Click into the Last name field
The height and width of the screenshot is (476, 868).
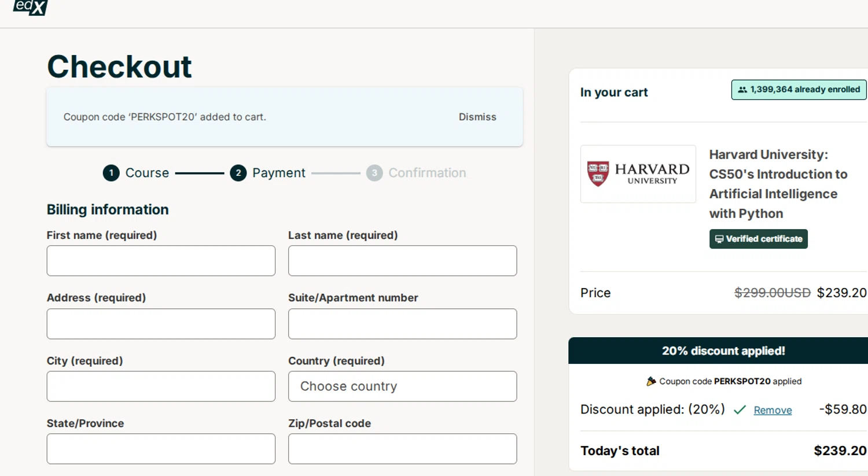402,261
